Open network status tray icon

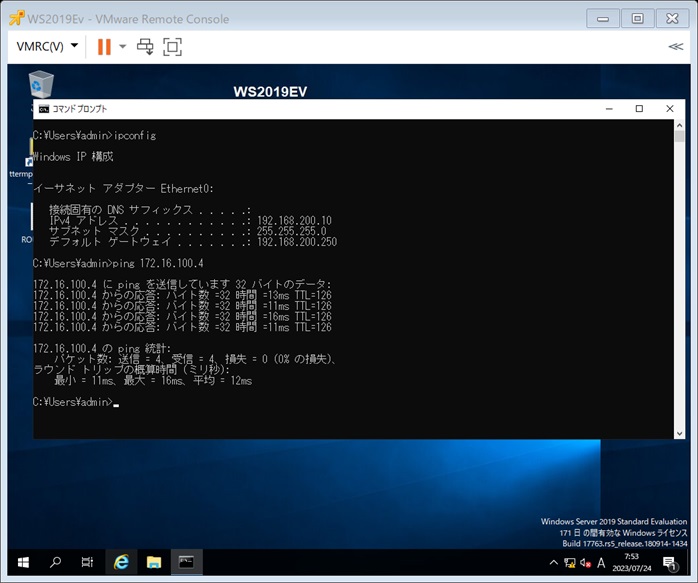point(569,563)
